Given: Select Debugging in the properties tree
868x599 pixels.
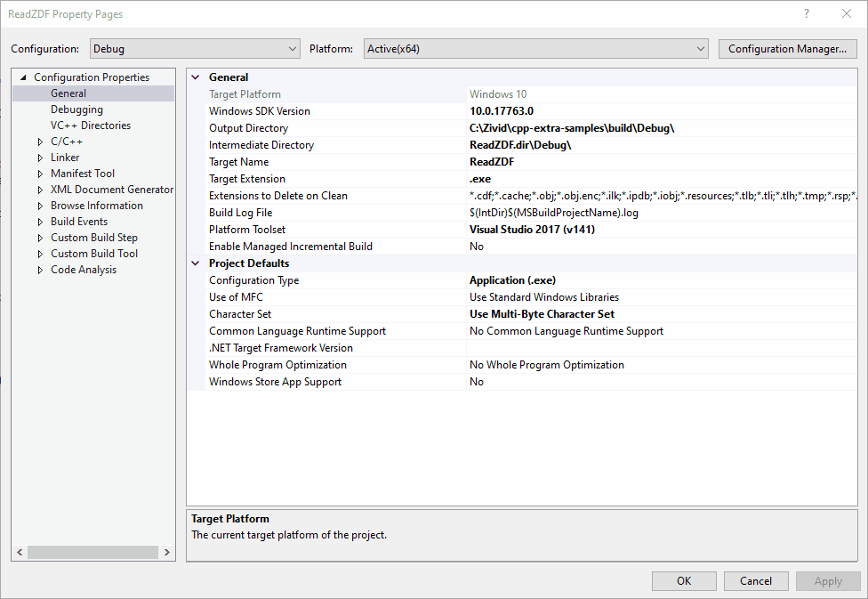Looking at the screenshot, I should click(76, 109).
